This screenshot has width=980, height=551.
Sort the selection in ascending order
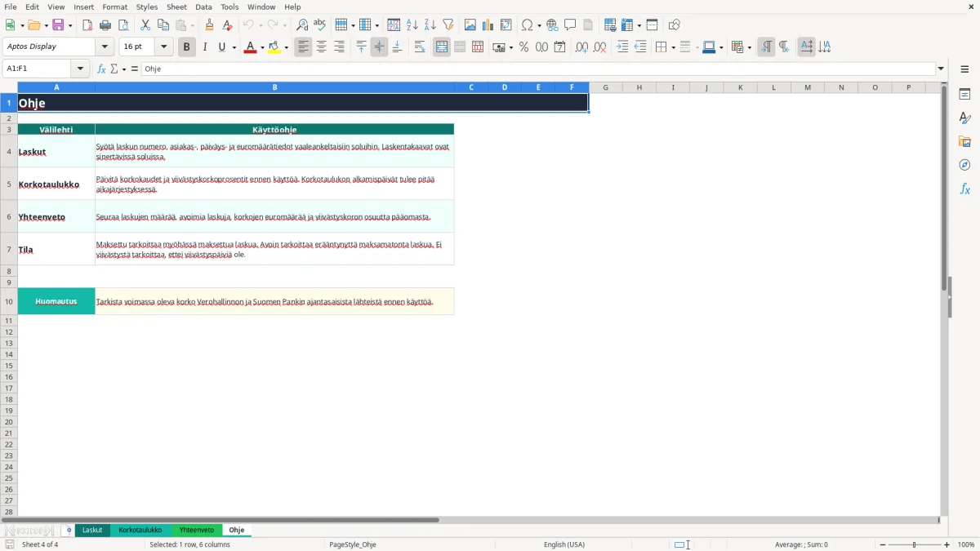pos(412,25)
